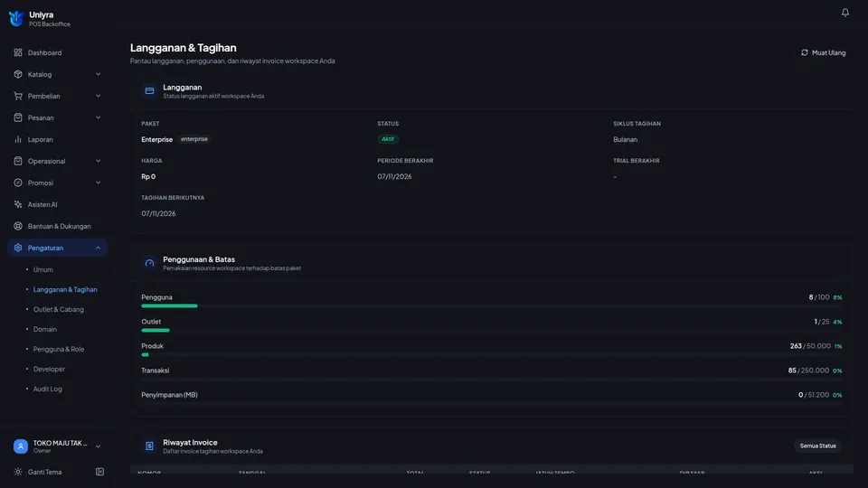Click the Ganti Tema sun icon
The image size is (868, 488).
18,472
